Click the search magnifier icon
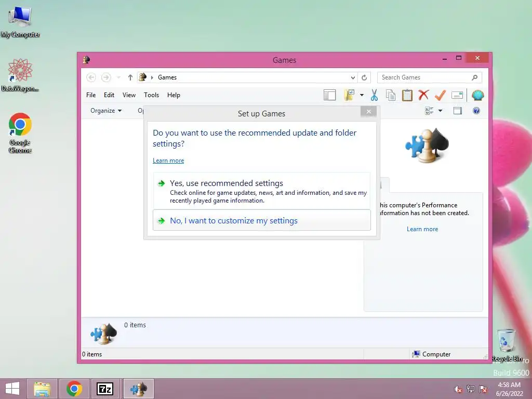The width and height of the screenshot is (532, 399). pos(475,77)
